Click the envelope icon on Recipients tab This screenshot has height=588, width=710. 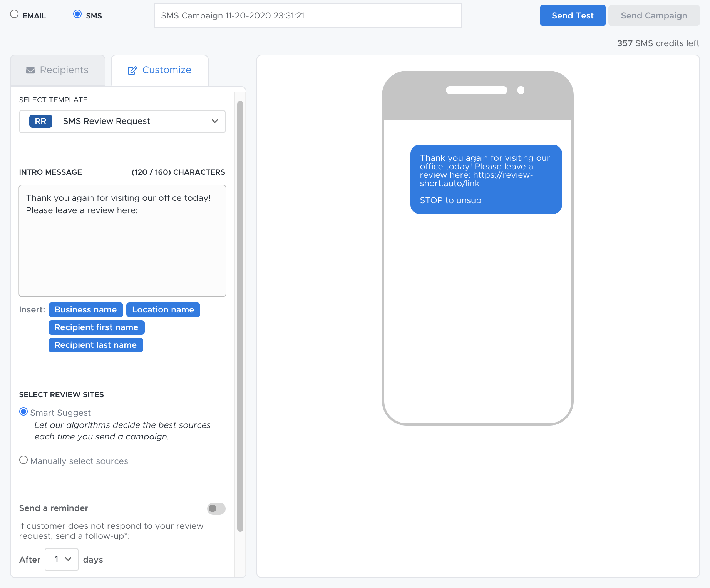point(30,70)
